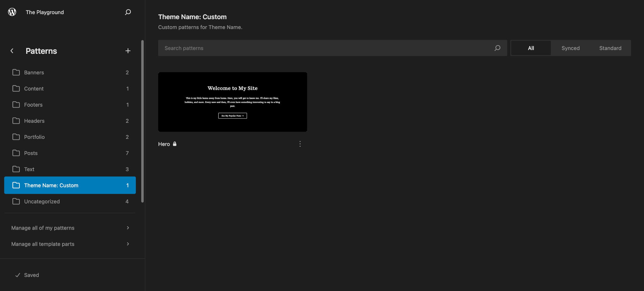Open the sidebar search icon

coord(128,12)
